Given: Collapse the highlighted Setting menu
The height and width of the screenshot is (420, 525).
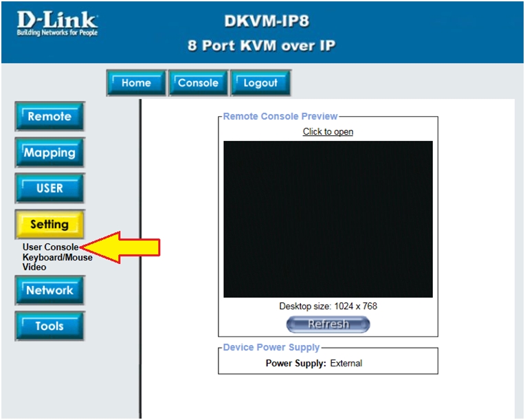Looking at the screenshot, I should coord(49,224).
